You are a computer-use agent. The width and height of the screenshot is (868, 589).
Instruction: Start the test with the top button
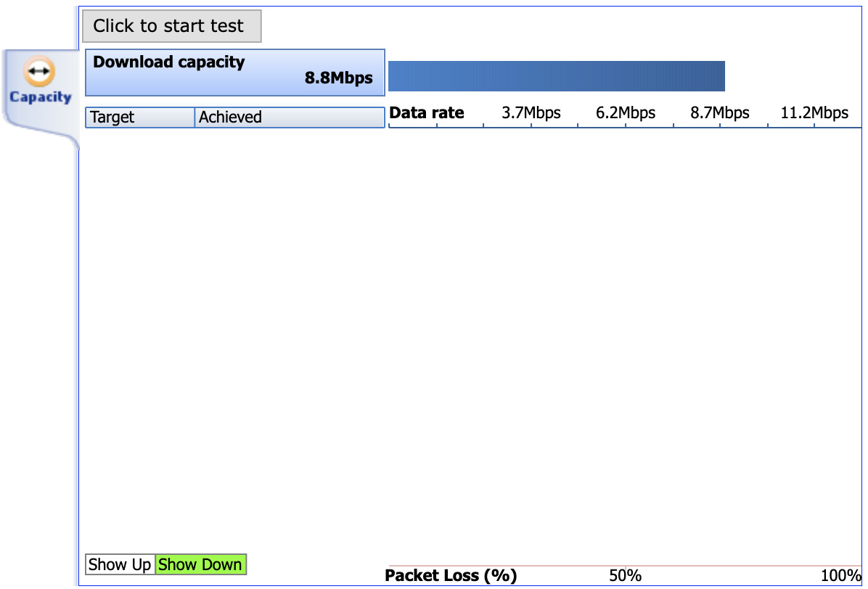point(171,26)
